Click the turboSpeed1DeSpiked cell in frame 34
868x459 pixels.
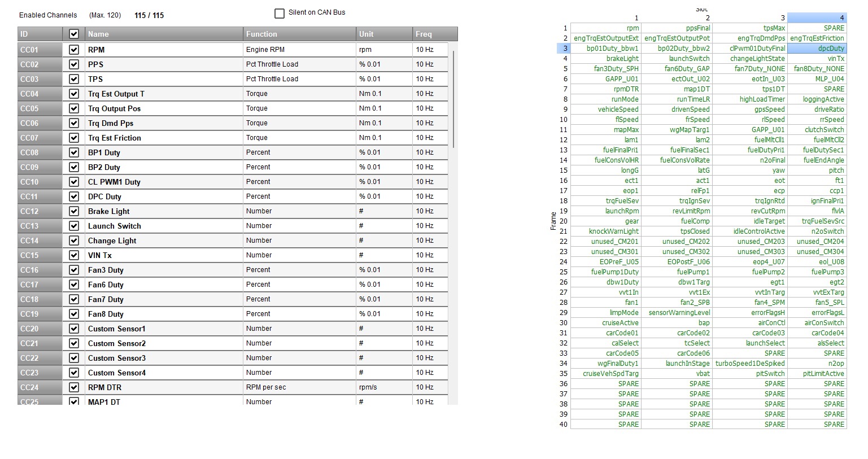click(x=750, y=364)
